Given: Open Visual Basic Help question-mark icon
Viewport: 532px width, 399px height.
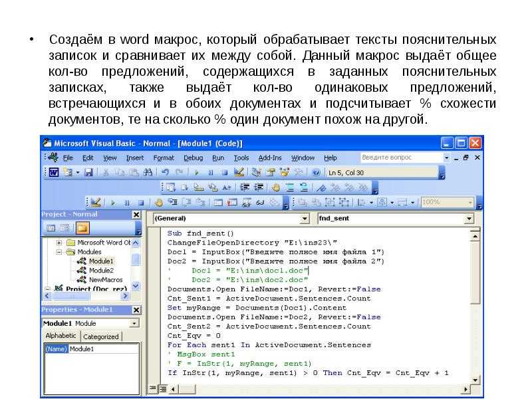Looking at the screenshot, I should tap(316, 172).
